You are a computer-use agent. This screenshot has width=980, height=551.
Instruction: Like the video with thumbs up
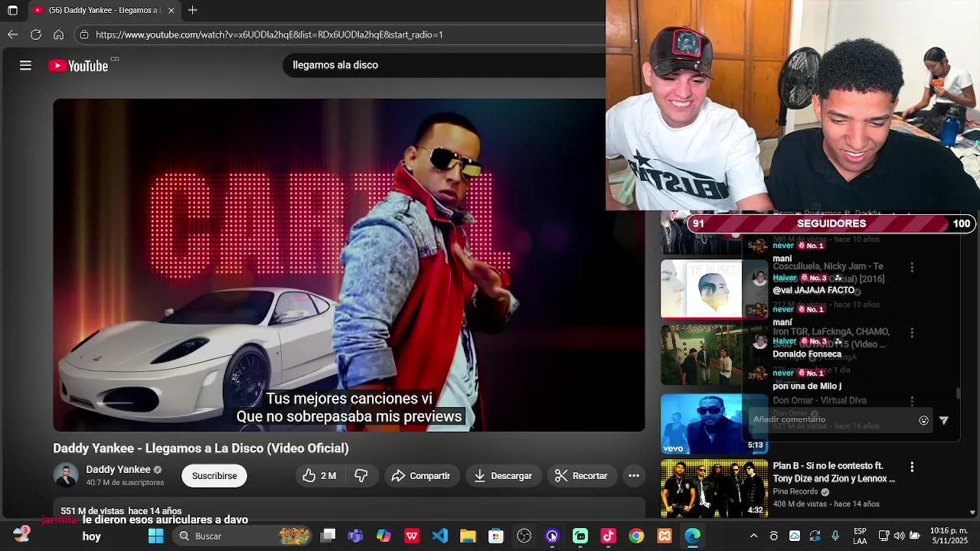pyautogui.click(x=319, y=476)
